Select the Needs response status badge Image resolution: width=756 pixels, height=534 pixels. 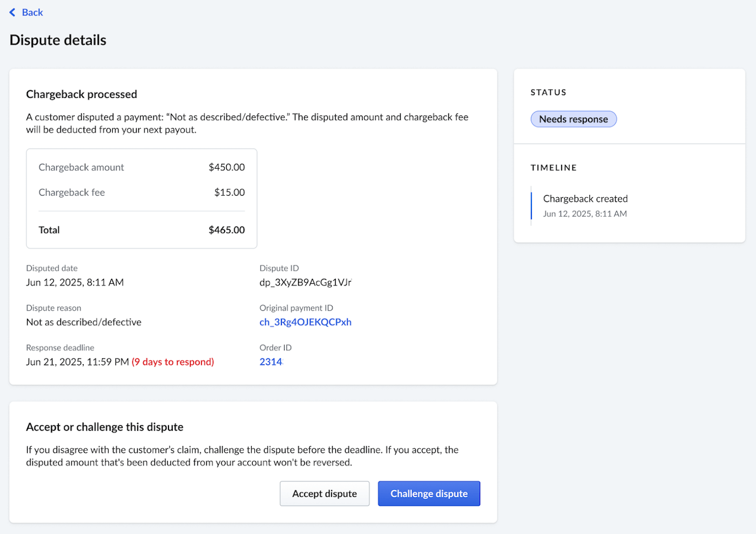coord(573,119)
